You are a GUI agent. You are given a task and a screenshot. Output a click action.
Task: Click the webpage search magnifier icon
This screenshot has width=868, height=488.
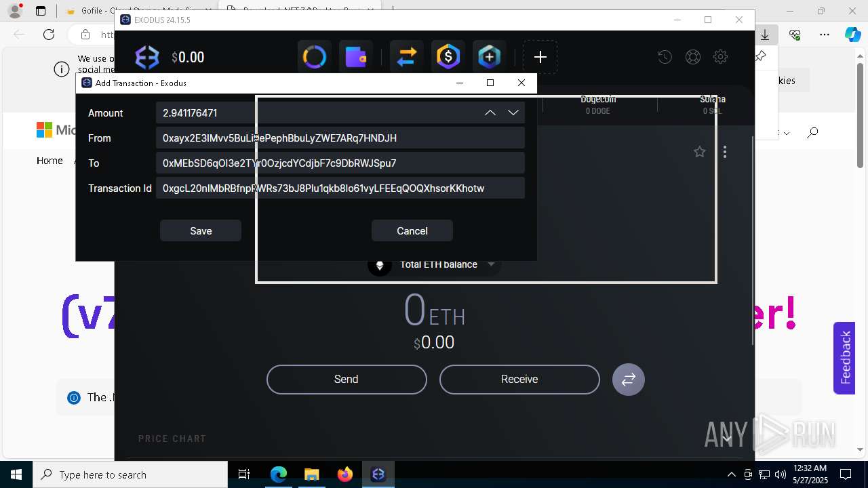pyautogui.click(x=812, y=132)
